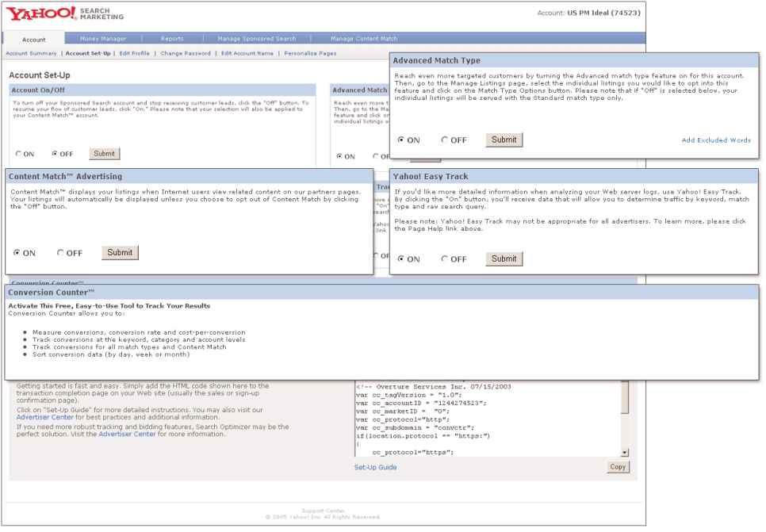Submit the Yahoo! Easy Track setting

click(504, 258)
